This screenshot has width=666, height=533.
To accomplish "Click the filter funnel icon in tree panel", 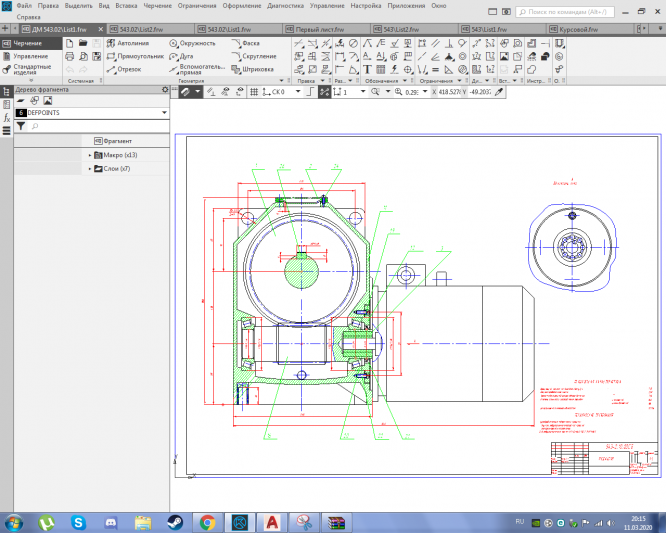I will pos(20,127).
